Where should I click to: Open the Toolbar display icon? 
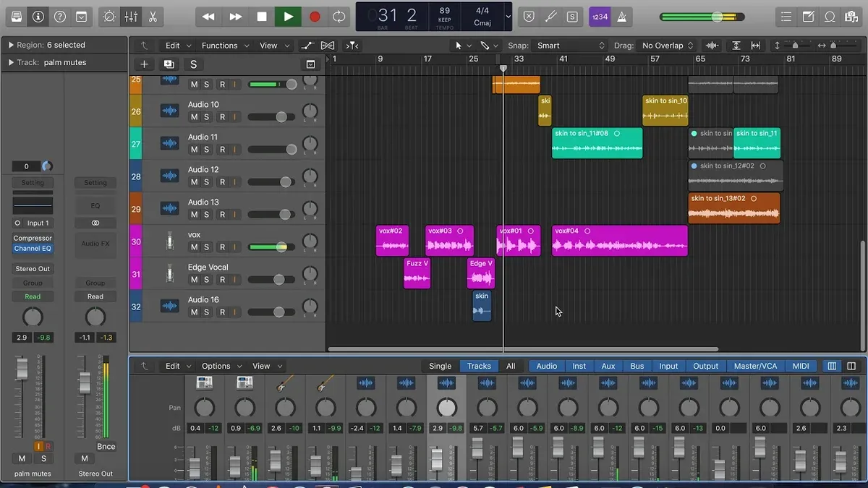click(x=82, y=16)
